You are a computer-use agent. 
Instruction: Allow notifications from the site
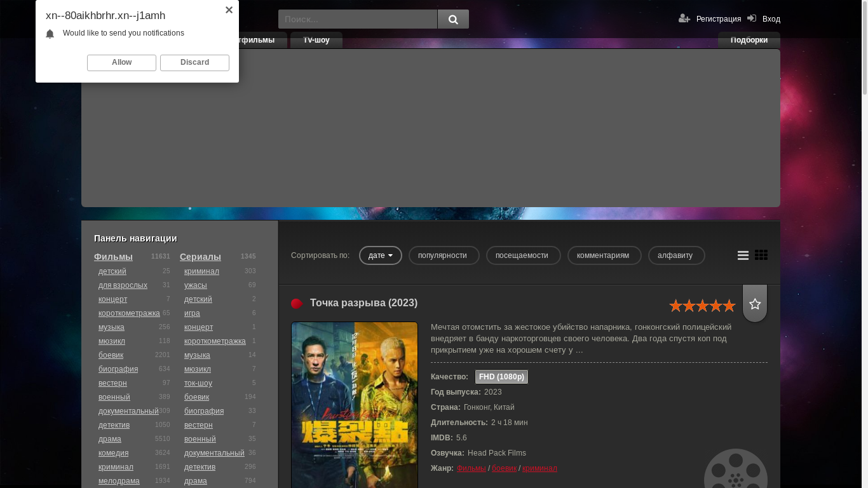coord(121,62)
